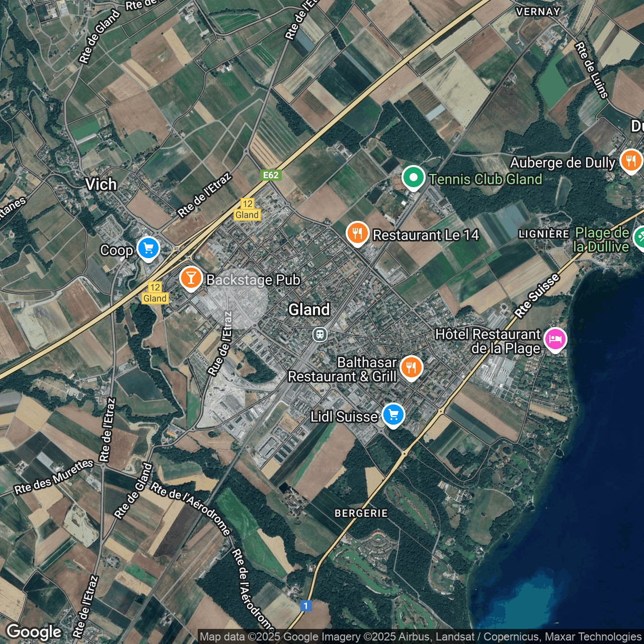Click the Vich town label
This screenshot has height=644, width=644.
pos(102,185)
